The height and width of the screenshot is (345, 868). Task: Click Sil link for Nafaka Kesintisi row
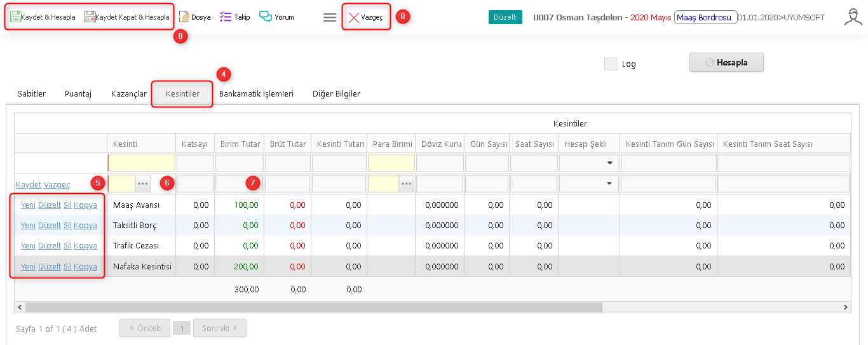[67, 267]
